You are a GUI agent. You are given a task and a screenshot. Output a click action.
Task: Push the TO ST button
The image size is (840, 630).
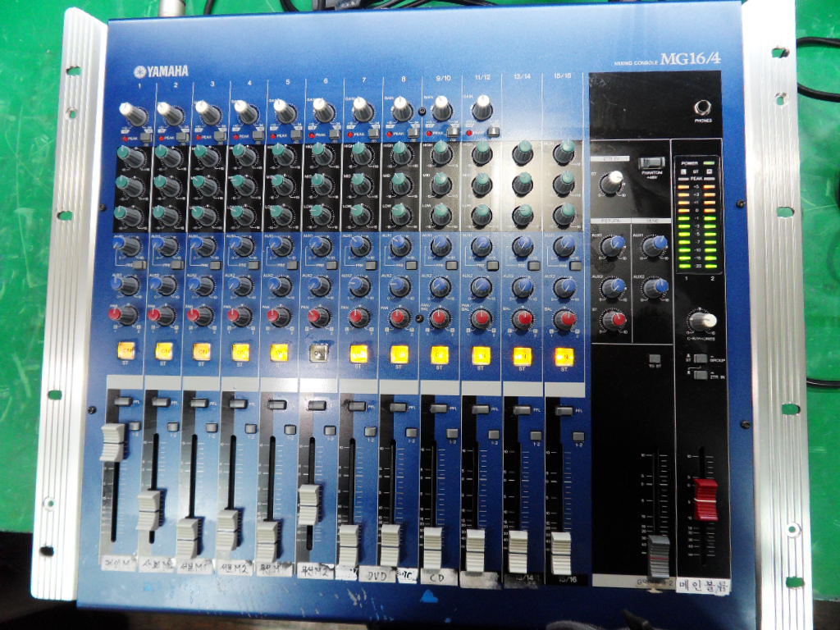coord(654,359)
